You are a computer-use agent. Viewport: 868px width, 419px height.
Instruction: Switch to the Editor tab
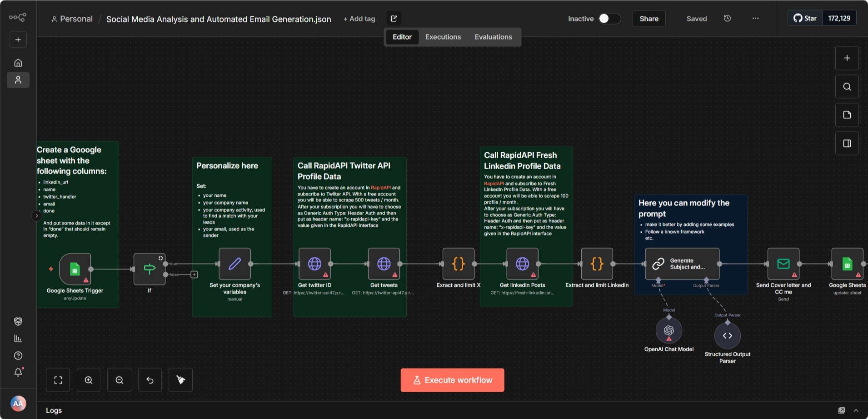pyautogui.click(x=402, y=37)
